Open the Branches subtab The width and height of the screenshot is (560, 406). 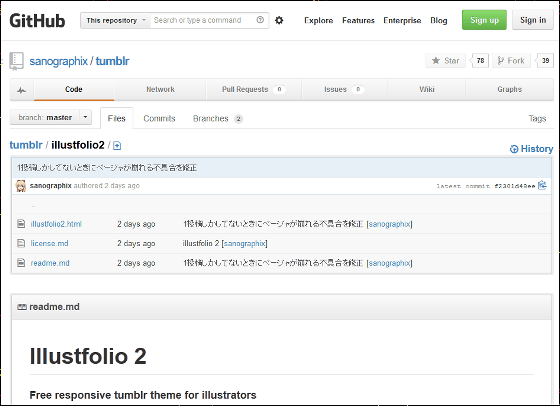click(218, 119)
